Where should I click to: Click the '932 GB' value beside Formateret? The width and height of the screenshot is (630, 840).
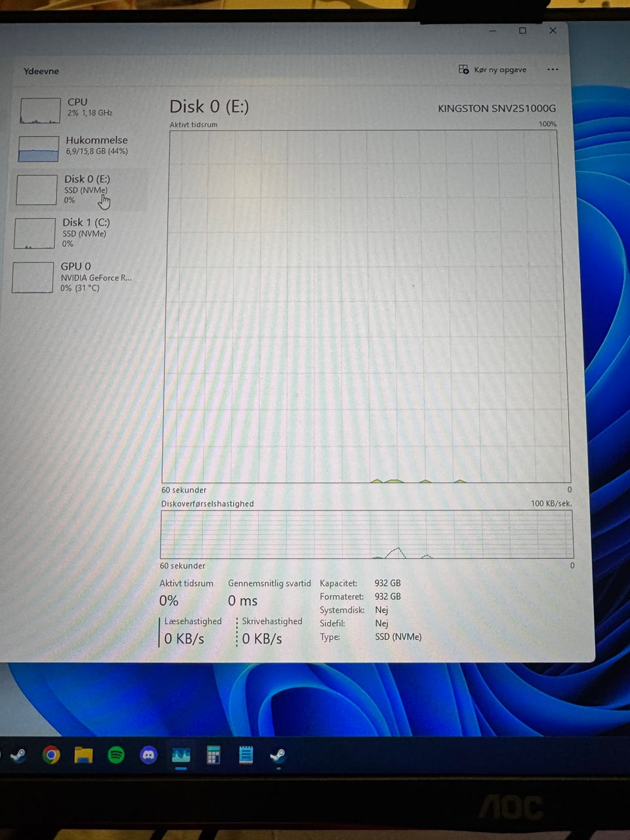[388, 597]
